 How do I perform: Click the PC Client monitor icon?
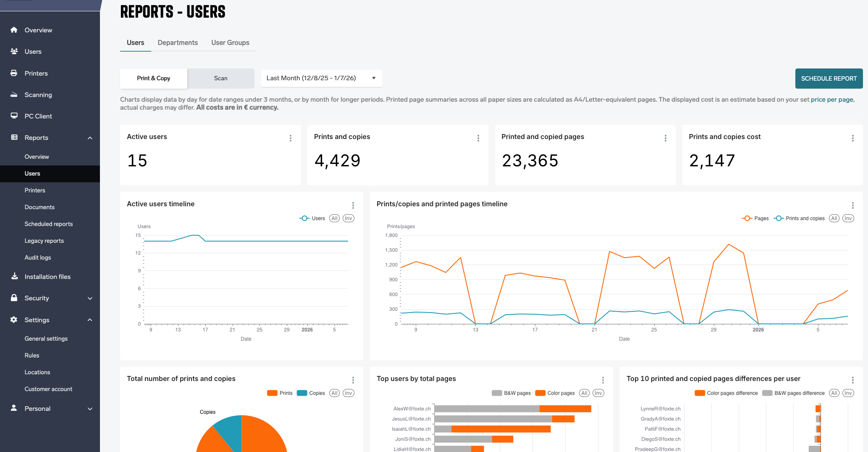pyautogui.click(x=14, y=116)
